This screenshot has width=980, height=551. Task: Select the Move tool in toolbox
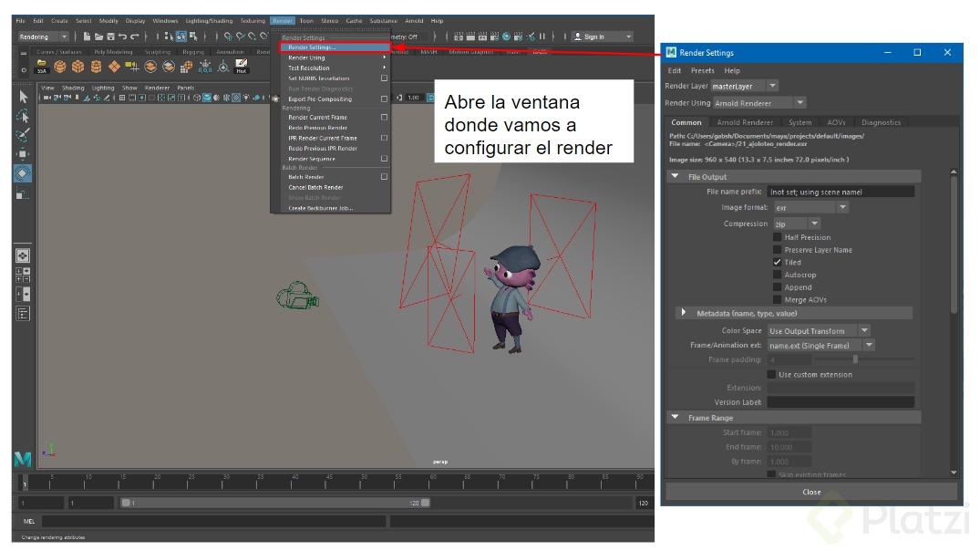[23, 154]
